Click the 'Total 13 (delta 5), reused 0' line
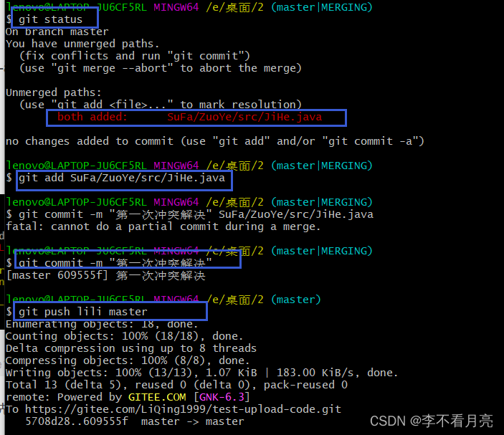The image size is (504, 435). click(x=176, y=385)
